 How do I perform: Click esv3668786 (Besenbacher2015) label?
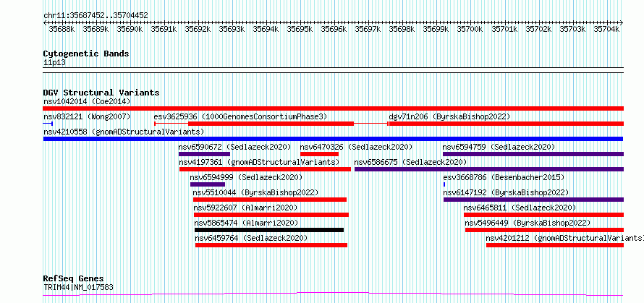pos(504,177)
